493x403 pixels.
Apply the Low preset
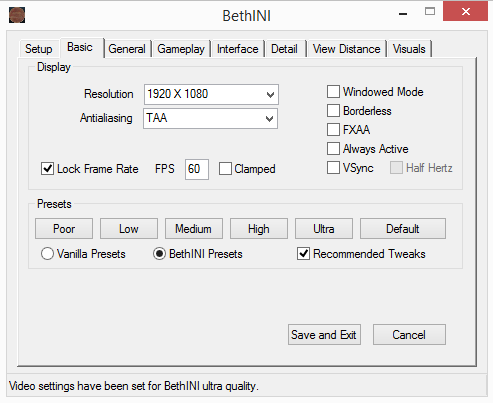pyautogui.click(x=129, y=229)
